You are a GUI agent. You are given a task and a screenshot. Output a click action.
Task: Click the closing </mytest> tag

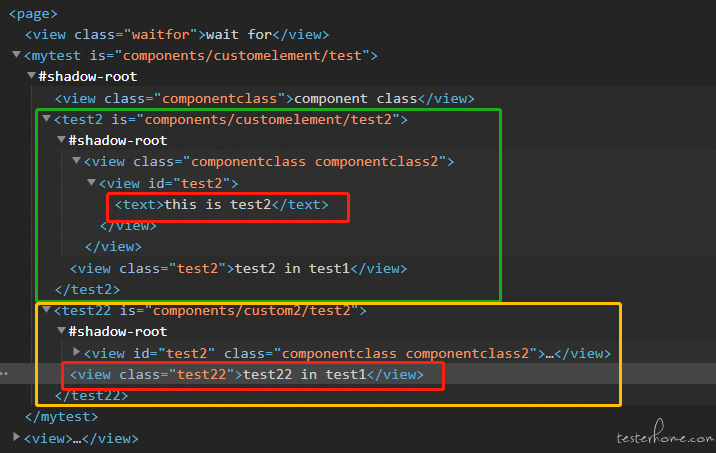click(62, 417)
